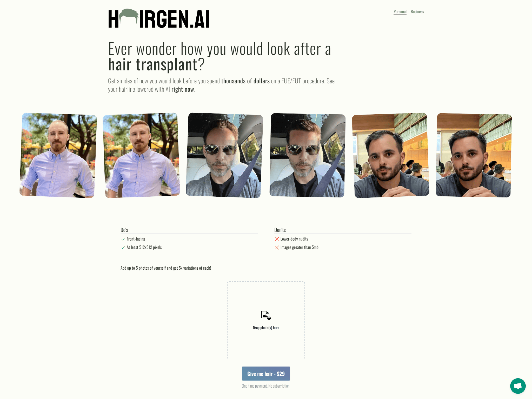
Task: Click the Give me hair - $29 button
Action: [x=266, y=374]
